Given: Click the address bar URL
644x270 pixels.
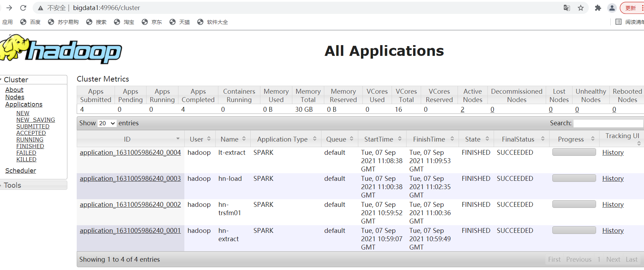Looking at the screenshot, I should point(106,8).
